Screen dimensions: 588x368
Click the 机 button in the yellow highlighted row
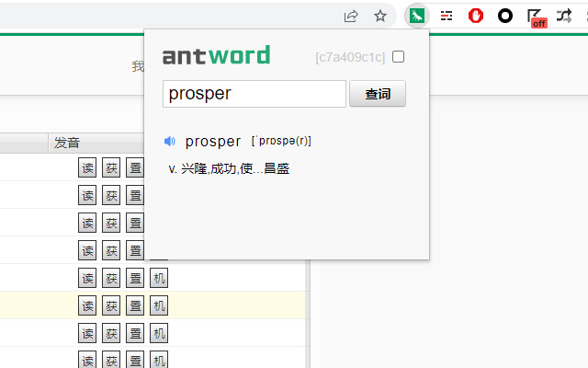pyautogui.click(x=159, y=305)
